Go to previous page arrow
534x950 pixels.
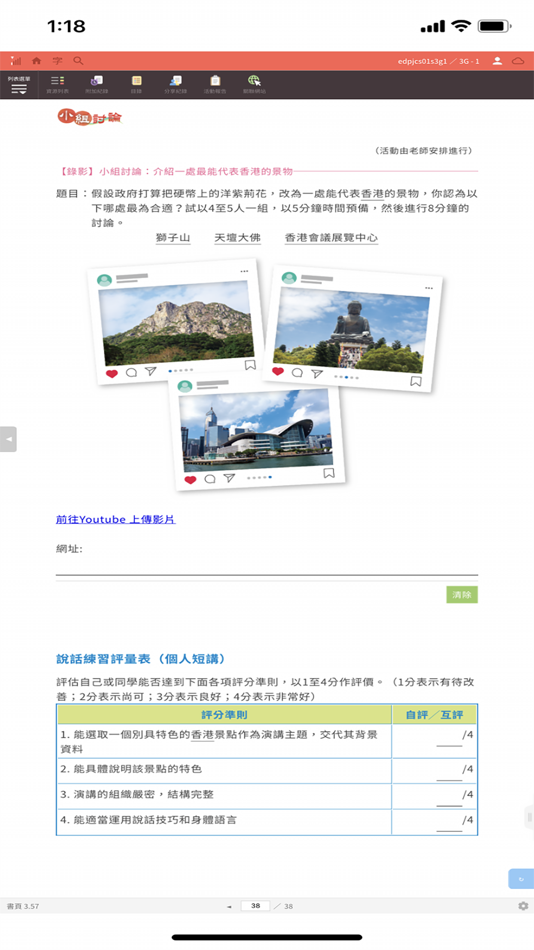coord(230,906)
